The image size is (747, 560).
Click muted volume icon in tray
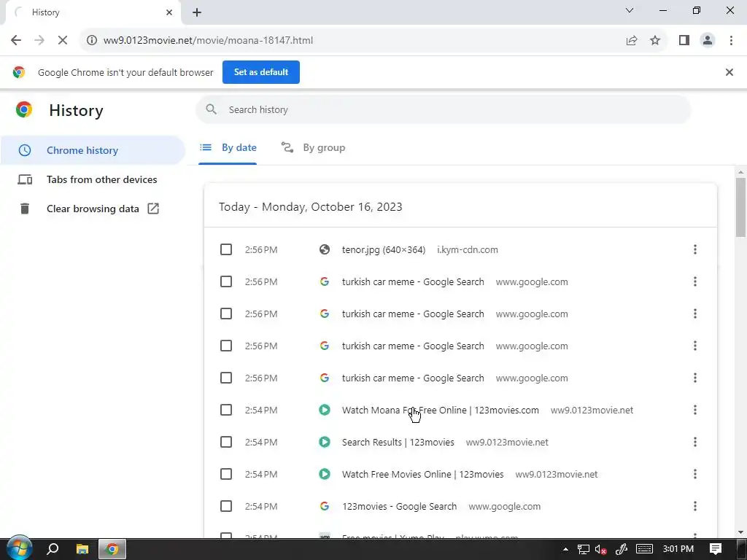pos(601,550)
